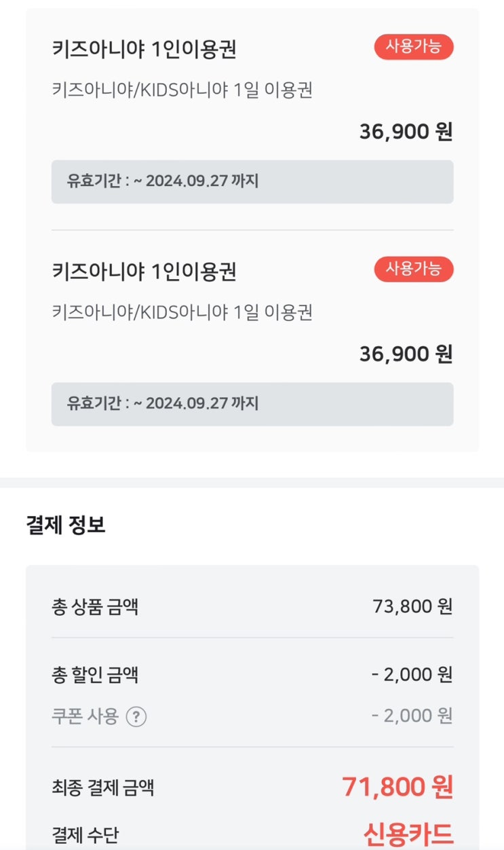
Task: Select the first ticket's validity period bar
Action: click(x=252, y=181)
